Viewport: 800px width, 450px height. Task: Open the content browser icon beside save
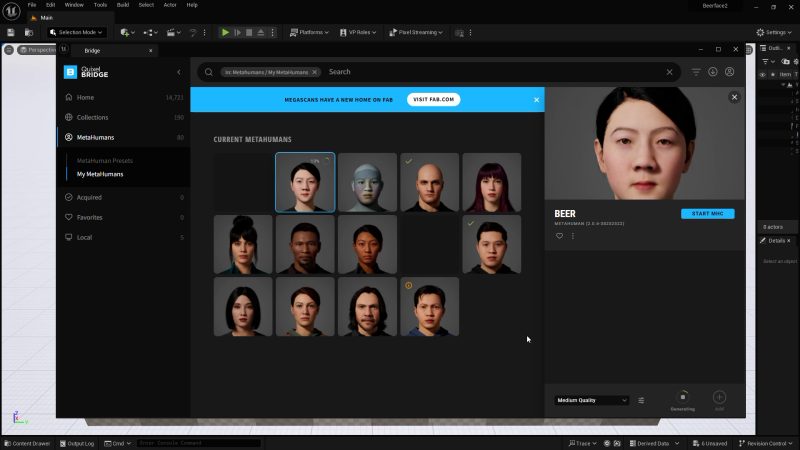(x=29, y=33)
